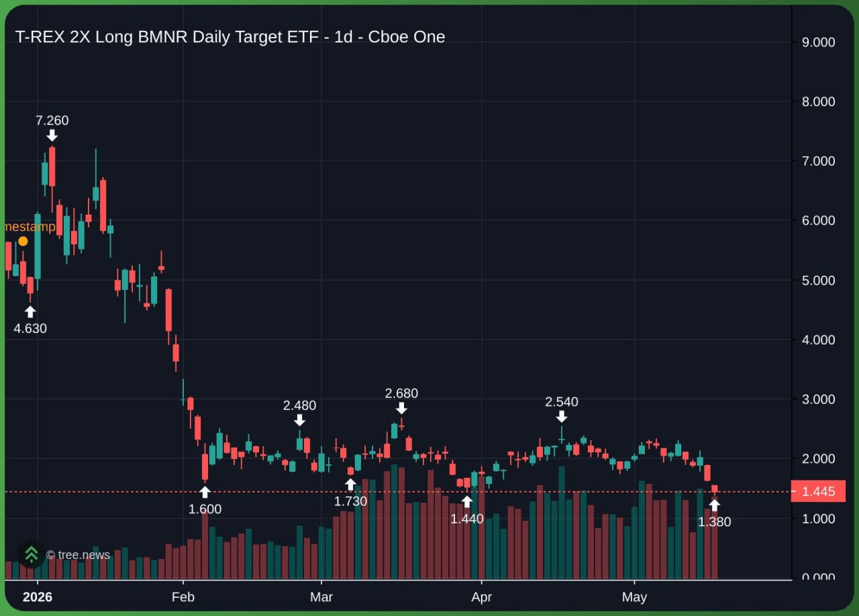Select the 1.440 low price annotation
859x616 pixels.
pyautogui.click(x=467, y=518)
